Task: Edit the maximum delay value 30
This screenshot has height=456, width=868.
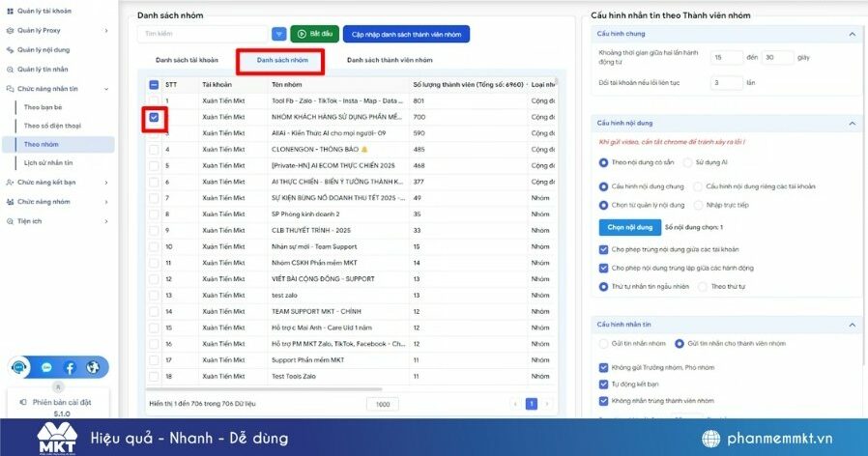Action: 777,58
